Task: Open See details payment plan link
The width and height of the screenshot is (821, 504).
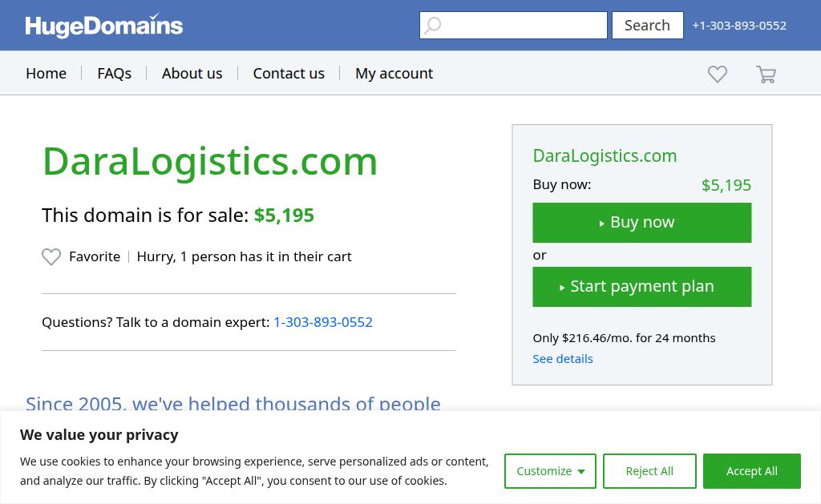Action: pos(563,359)
